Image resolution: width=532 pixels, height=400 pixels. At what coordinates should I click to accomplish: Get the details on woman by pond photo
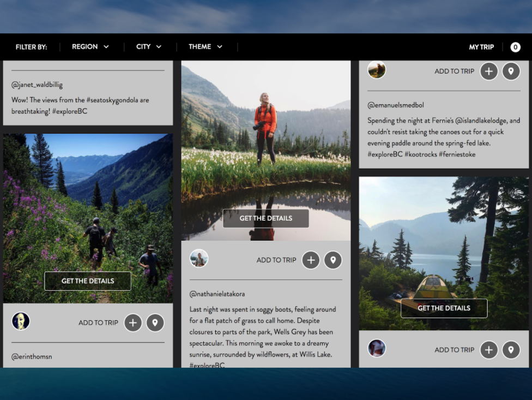265,218
